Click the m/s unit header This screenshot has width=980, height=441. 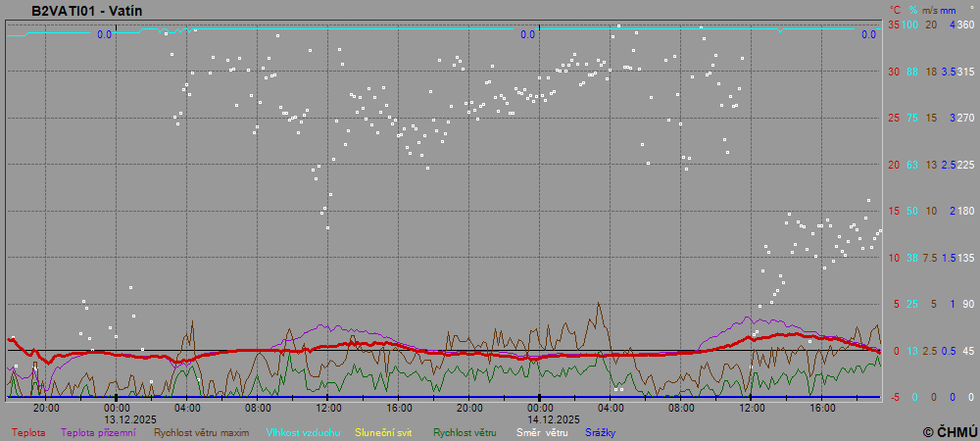click(x=930, y=10)
